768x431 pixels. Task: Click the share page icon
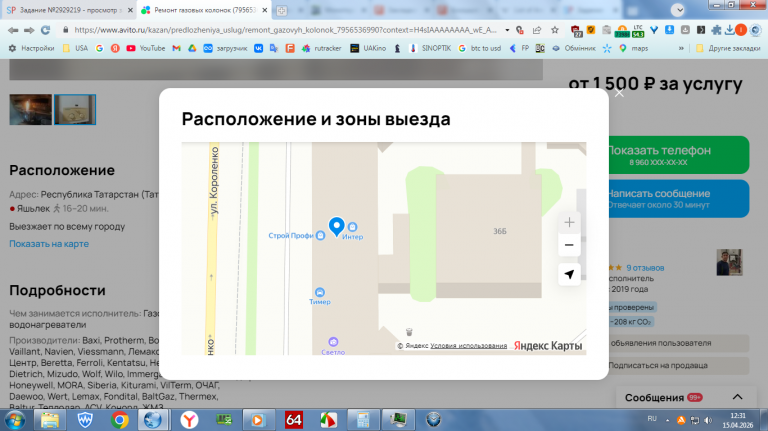(x=537, y=30)
